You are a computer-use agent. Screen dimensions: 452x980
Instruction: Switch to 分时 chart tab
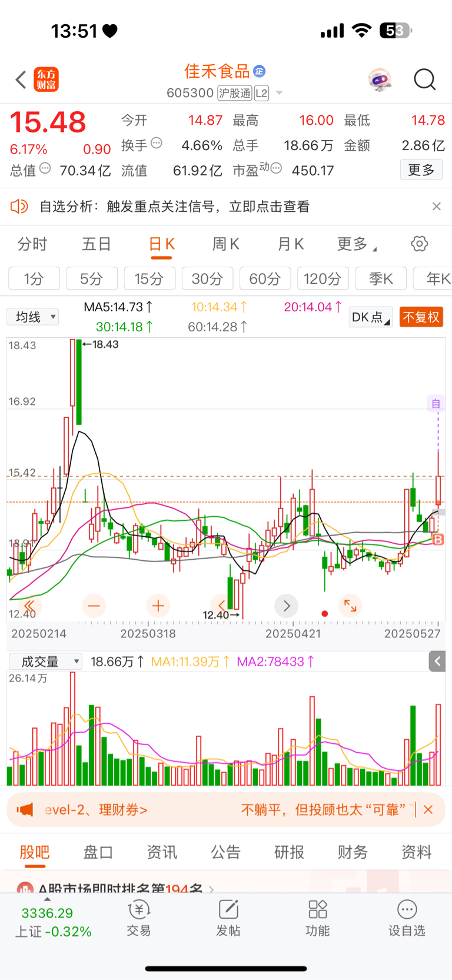tap(32, 244)
